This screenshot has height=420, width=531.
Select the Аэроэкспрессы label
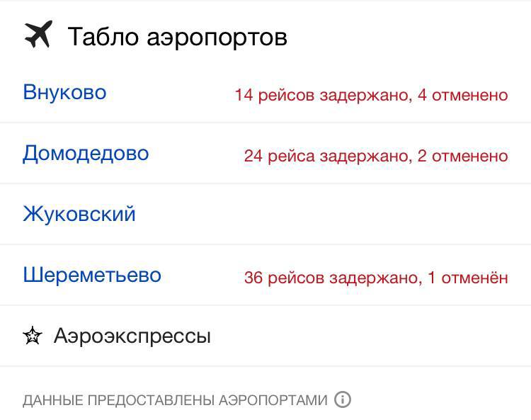[132, 336]
